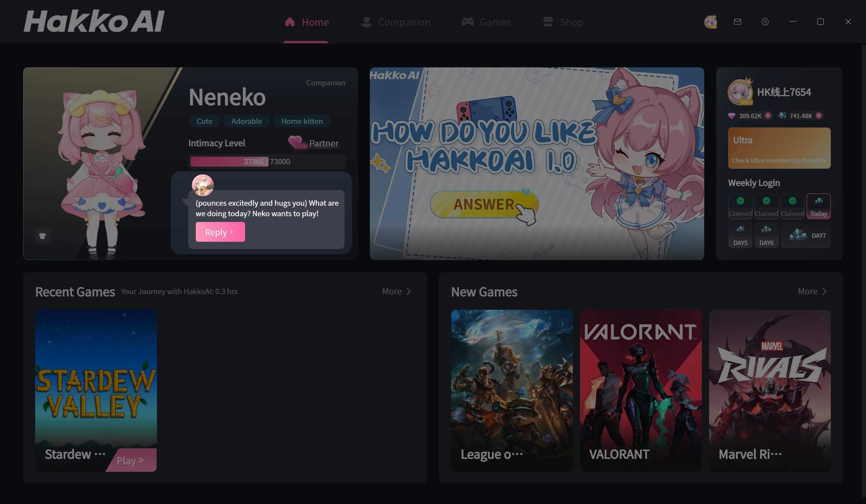Play Stardew Valley
This screenshot has width=866, height=504.
tap(132, 460)
